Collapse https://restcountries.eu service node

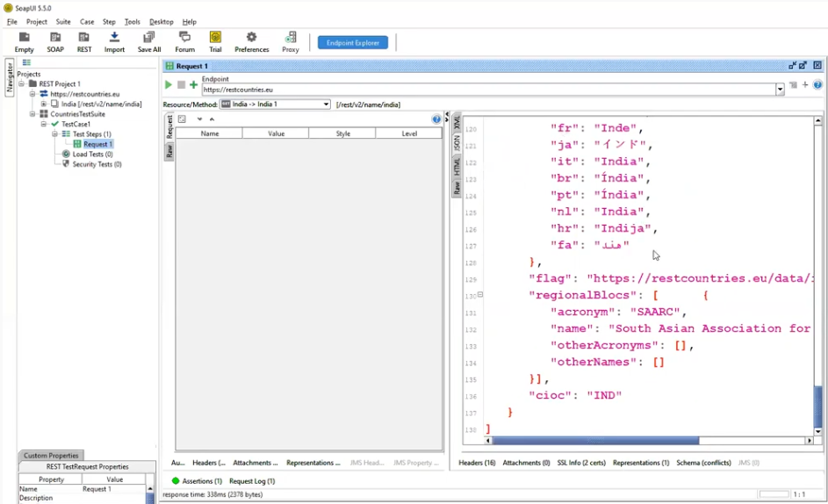(32, 94)
